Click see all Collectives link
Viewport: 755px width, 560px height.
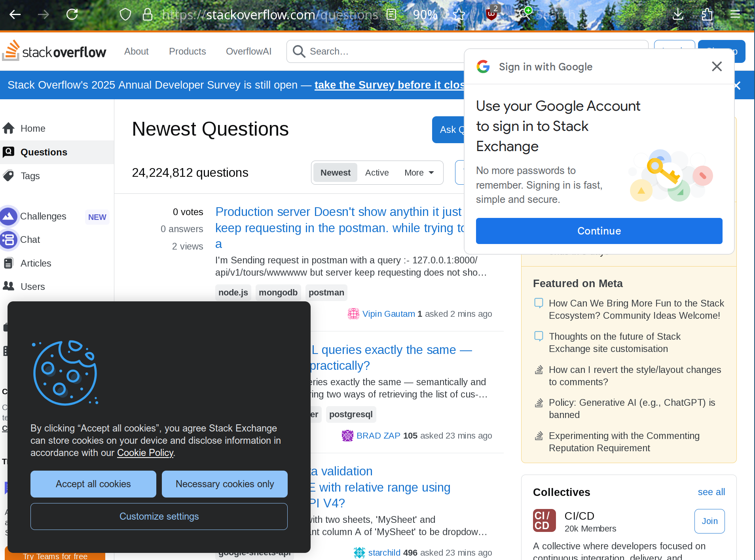pos(711,492)
